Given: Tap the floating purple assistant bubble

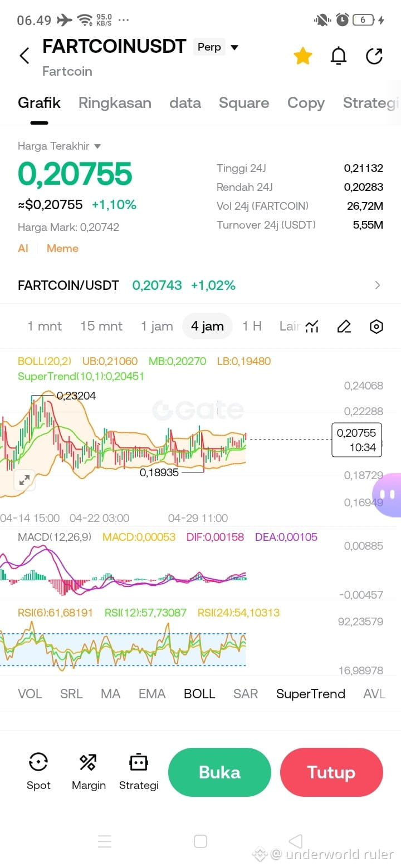Looking at the screenshot, I should click(388, 495).
